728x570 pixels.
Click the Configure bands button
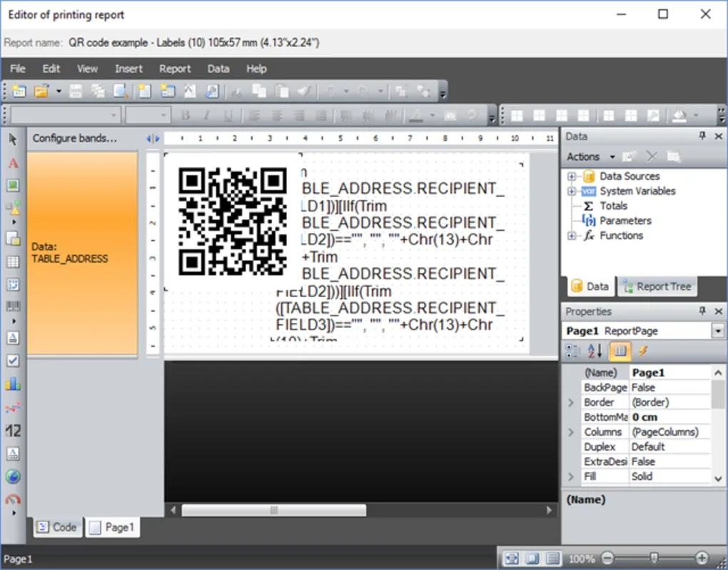tap(74, 138)
